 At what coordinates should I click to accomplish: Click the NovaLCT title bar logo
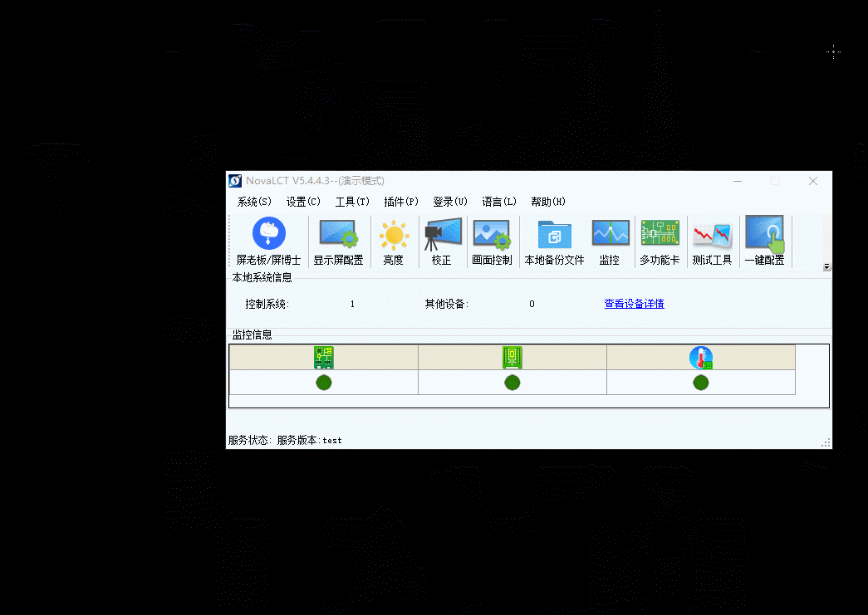(235, 181)
